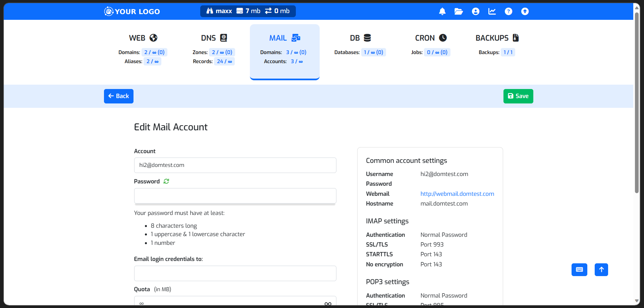Open the webmail.domtest.com link

point(457,194)
